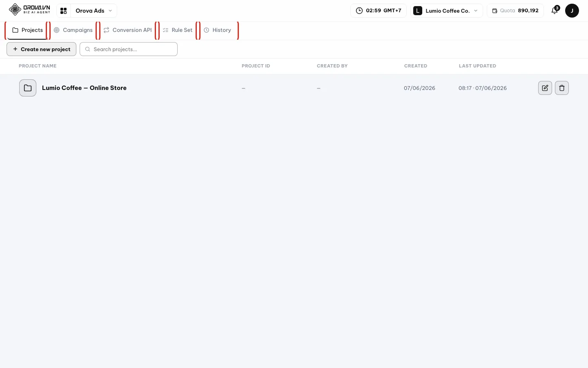Click the PROJECT ID column header
The width and height of the screenshot is (588, 368).
pos(256,66)
